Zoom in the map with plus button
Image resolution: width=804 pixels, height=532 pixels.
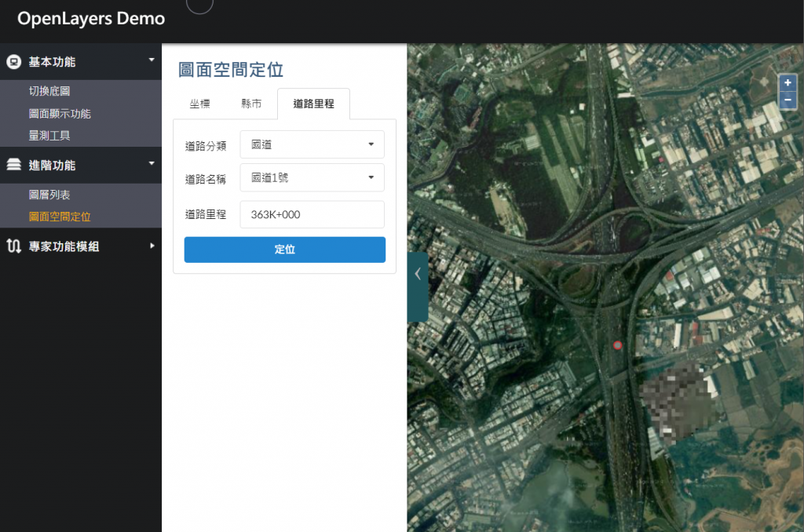788,82
